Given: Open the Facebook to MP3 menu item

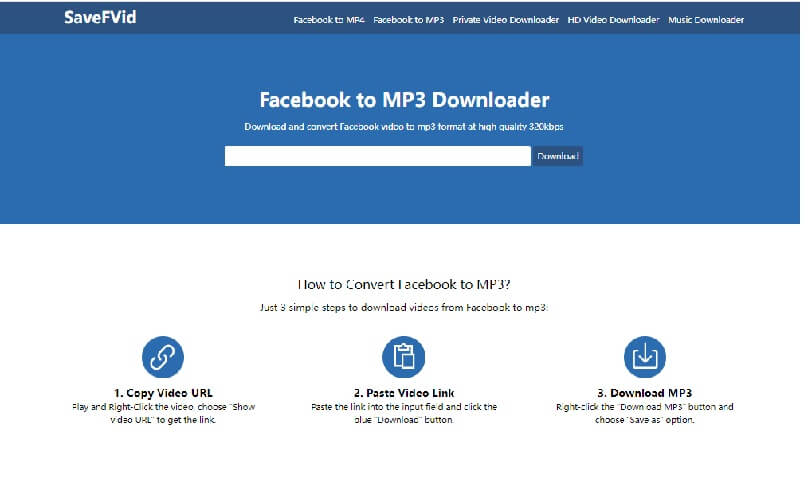Looking at the screenshot, I should tap(408, 20).
